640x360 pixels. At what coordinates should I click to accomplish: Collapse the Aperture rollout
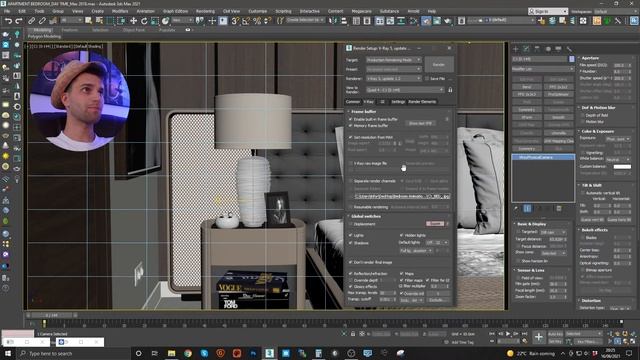[590, 58]
